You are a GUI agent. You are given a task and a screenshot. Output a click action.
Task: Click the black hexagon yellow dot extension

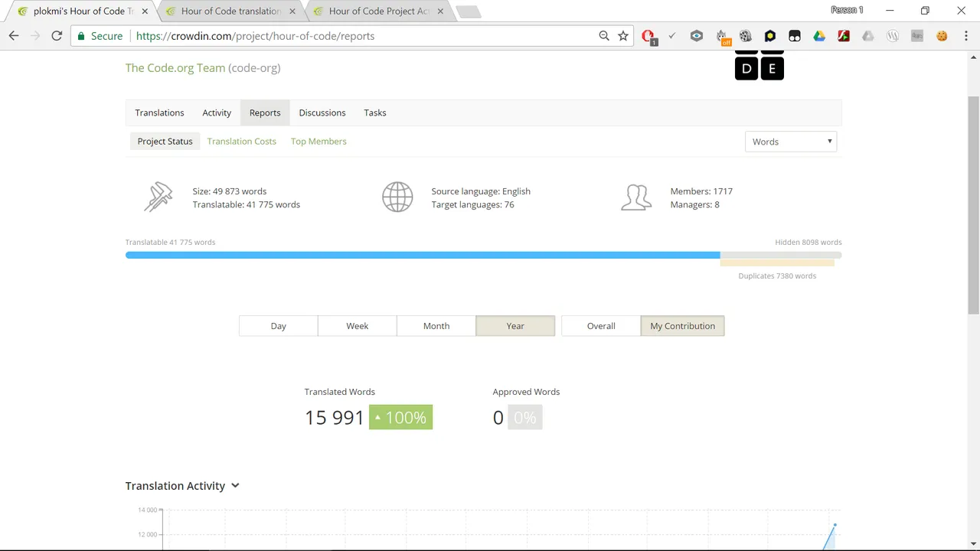pyautogui.click(x=770, y=36)
